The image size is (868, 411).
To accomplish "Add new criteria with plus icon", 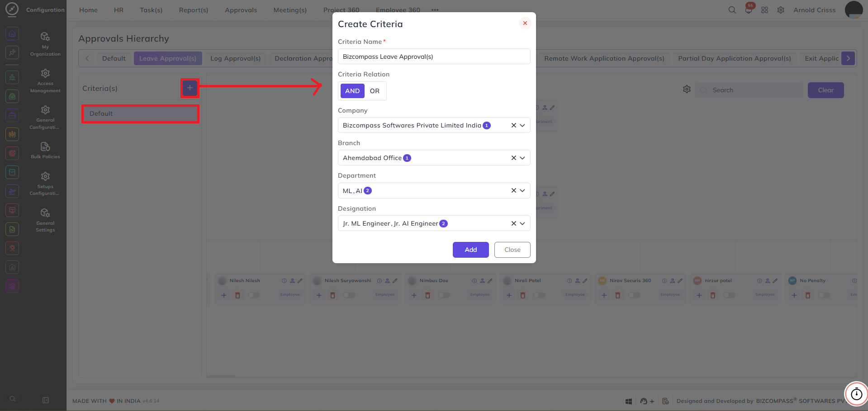I will point(190,88).
